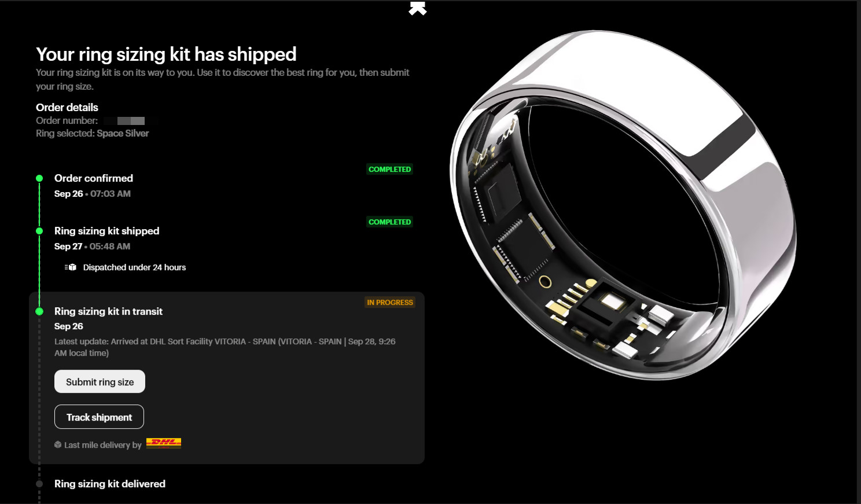Click the Ring sizing kit delivered step

coord(110,484)
